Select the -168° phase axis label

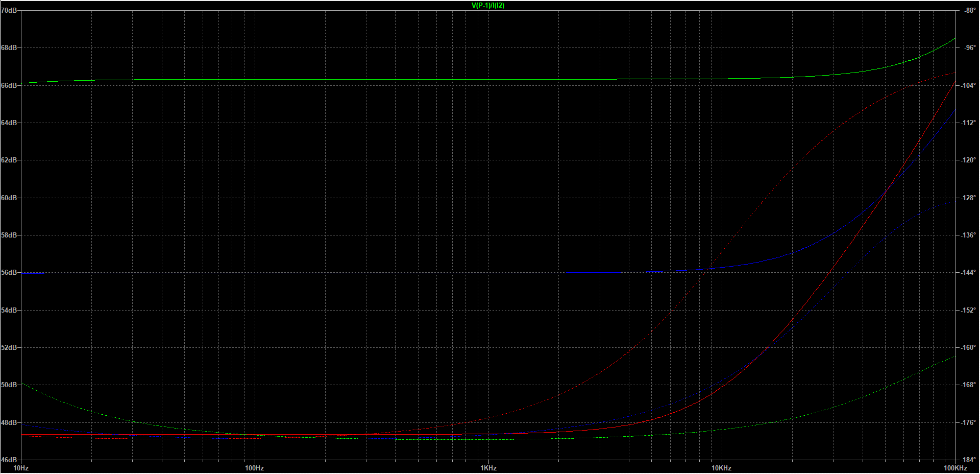pyautogui.click(x=968, y=385)
